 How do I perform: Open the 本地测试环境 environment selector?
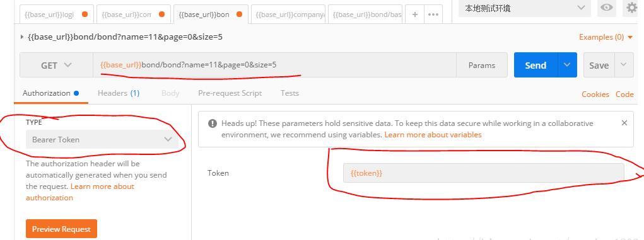coord(525,8)
